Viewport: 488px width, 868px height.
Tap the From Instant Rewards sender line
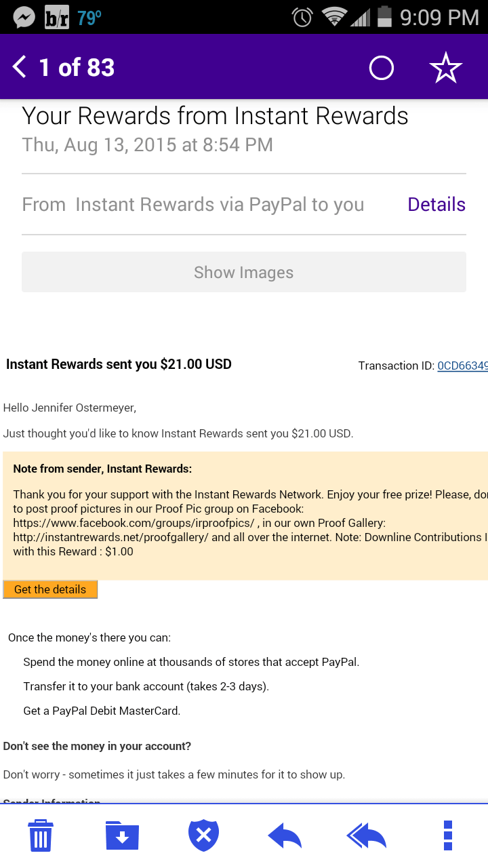pos(193,204)
